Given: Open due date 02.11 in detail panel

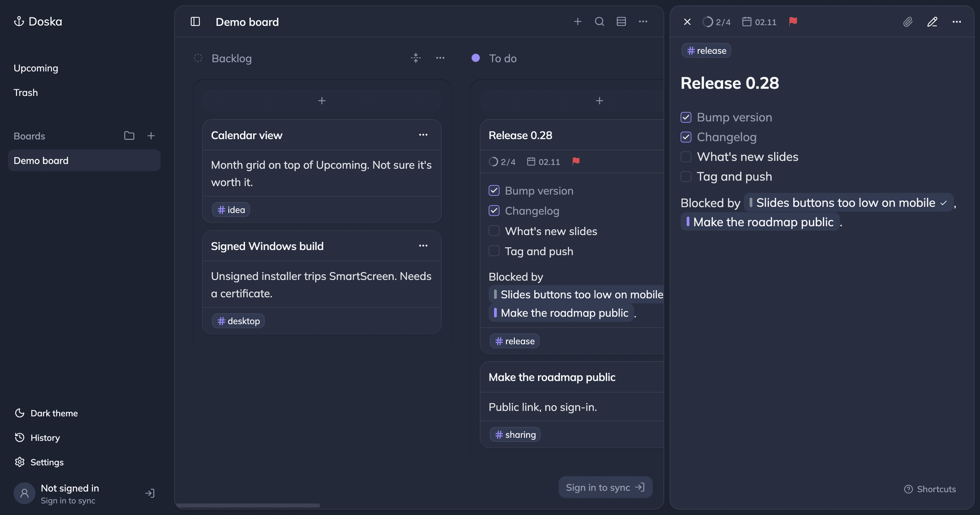Looking at the screenshot, I should (x=759, y=22).
